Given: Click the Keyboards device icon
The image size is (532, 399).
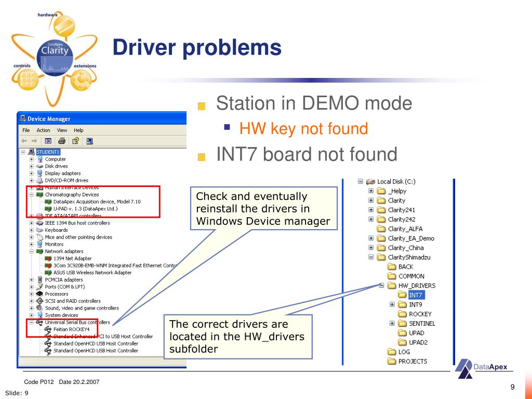Looking at the screenshot, I should click(39, 230).
